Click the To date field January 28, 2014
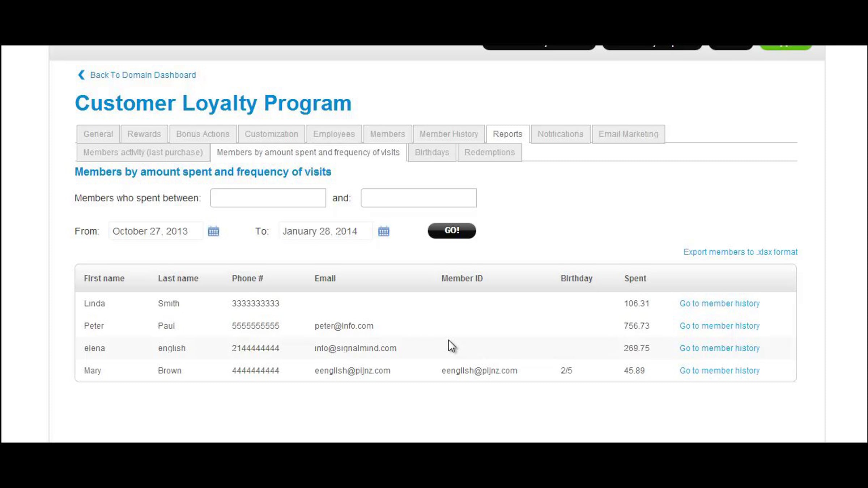The width and height of the screenshot is (868, 488). 325,231
